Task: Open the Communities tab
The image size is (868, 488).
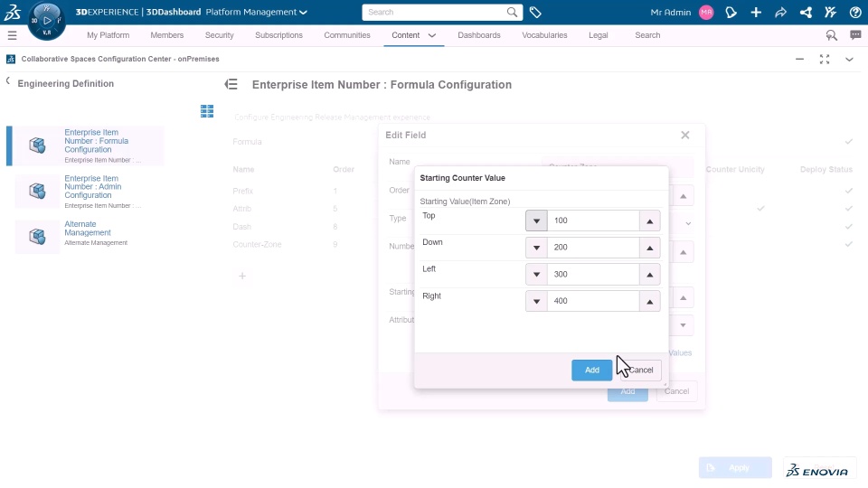Action: tap(347, 35)
